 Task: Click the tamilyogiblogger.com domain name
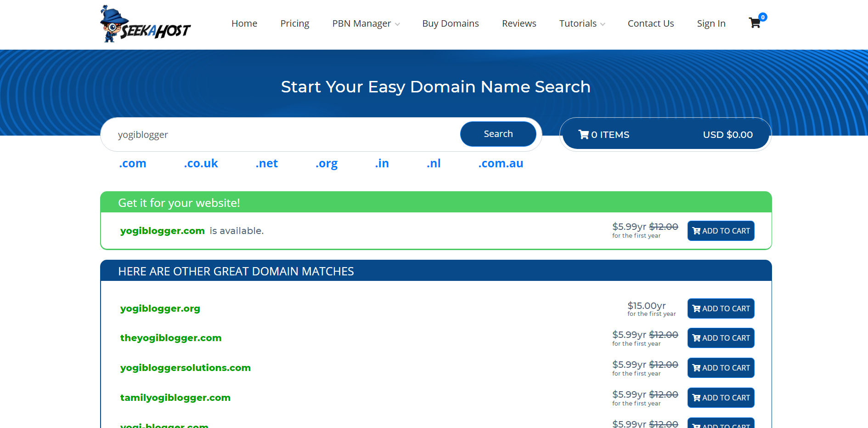pyautogui.click(x=175, y=398)
